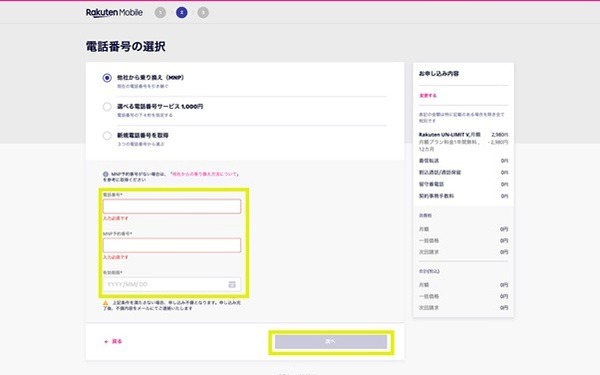Click the 戻る back link
The height and width of the screenshot is (375, 600).
(113, 341)
